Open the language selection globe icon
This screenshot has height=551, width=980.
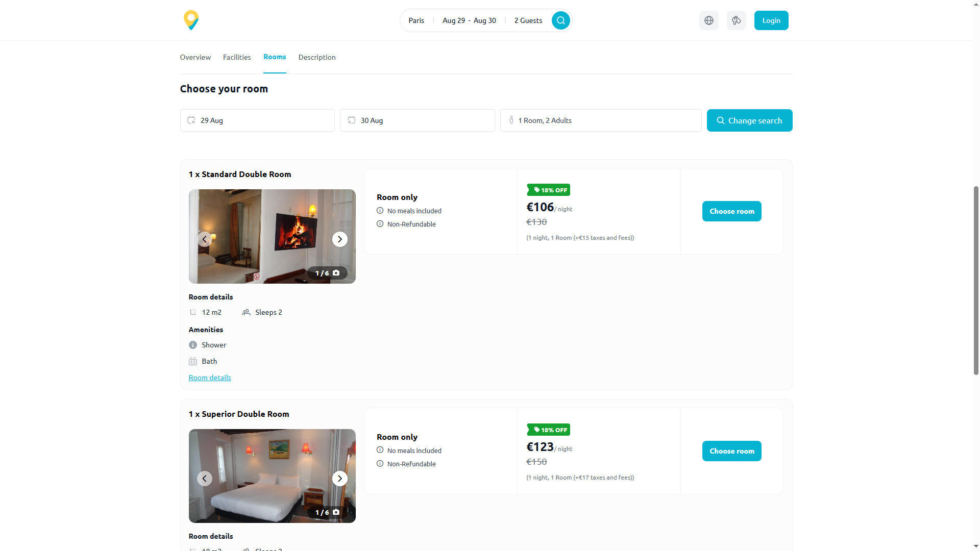coord(708,20)
